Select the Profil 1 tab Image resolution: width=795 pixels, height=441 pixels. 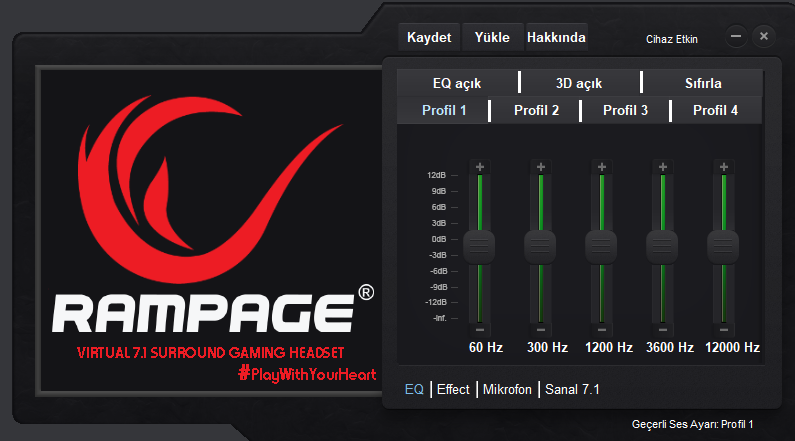pos(444,111)
